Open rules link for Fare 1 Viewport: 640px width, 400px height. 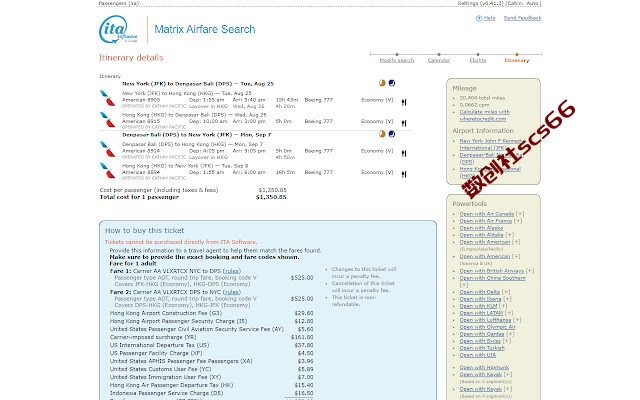tap(231, 271)
